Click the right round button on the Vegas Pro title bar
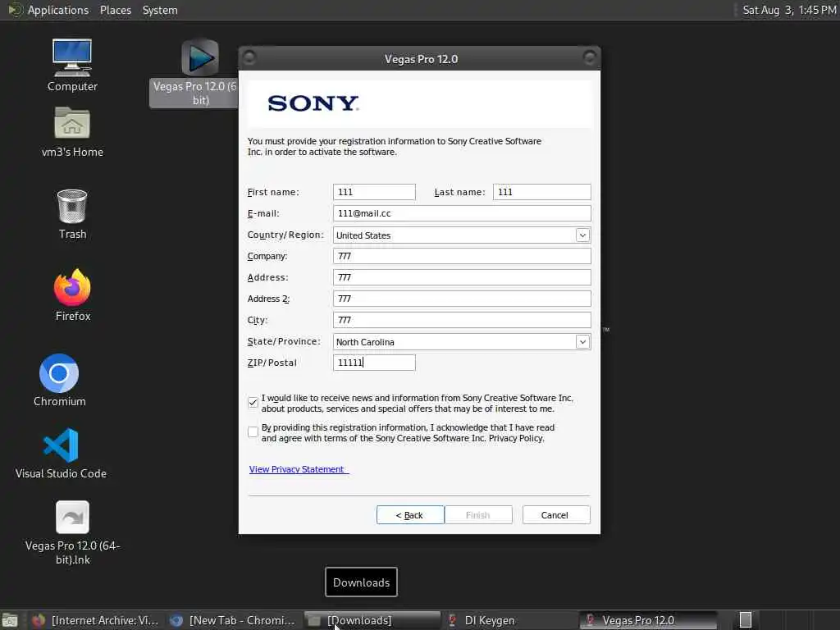Screen dimensions: 840x630 pos(589,57)
